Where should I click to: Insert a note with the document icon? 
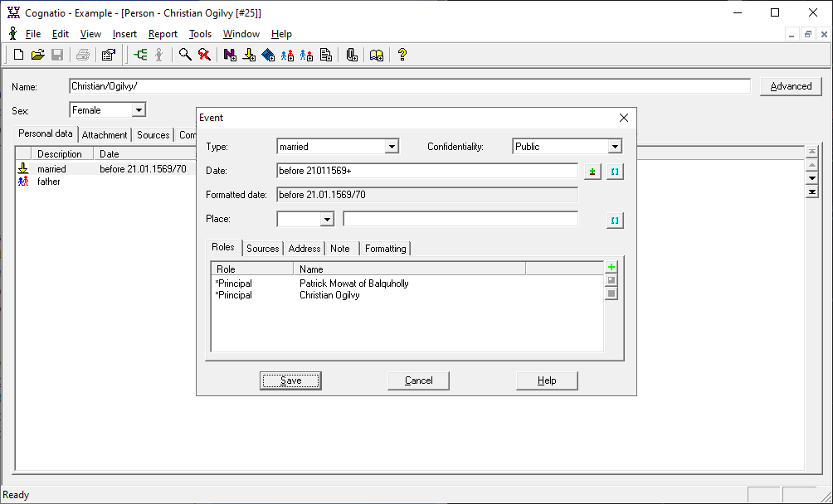pos(326,55)
